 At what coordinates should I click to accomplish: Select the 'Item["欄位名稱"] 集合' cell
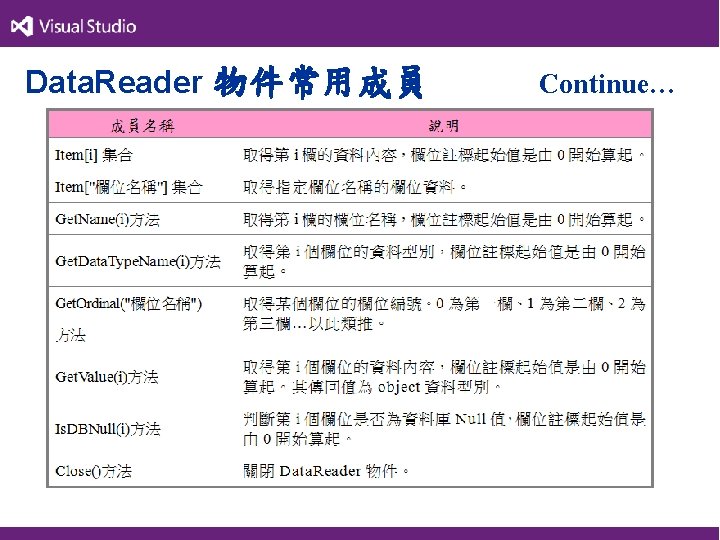coord(129,187)
